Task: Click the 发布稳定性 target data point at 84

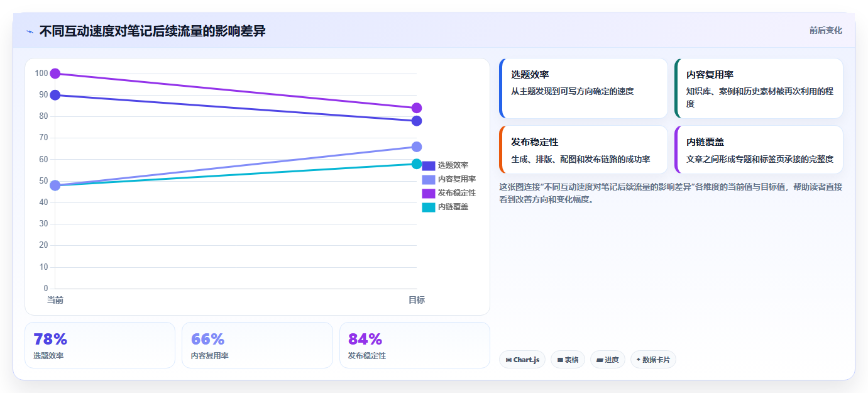Action: click(417, 108)
